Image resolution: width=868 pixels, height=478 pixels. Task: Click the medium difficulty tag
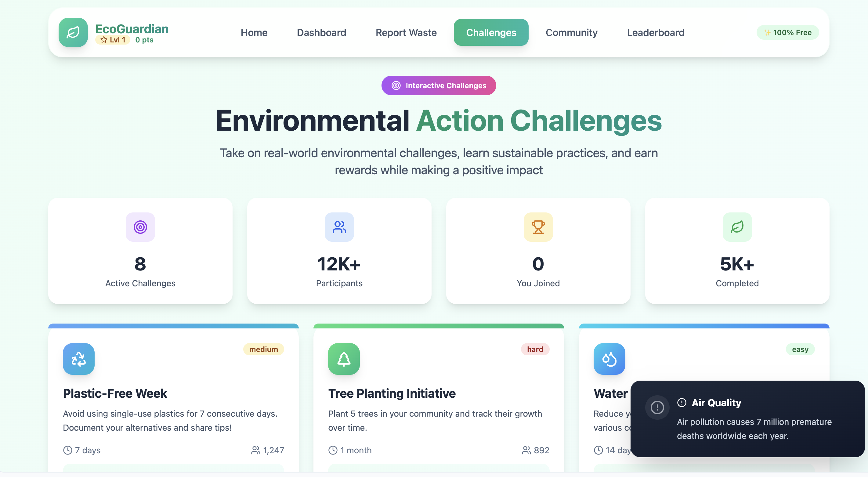click(x=263, y=349)
